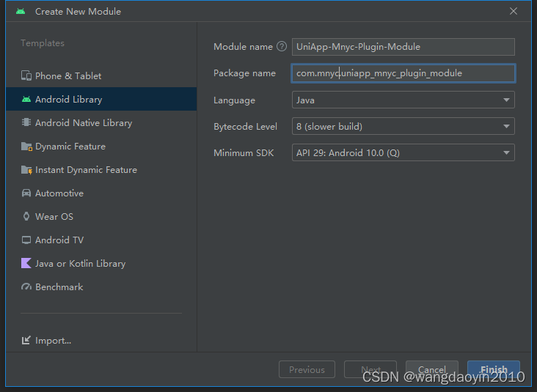
Task: Click the Import arrow icon
Action: [x=26, y=340]
